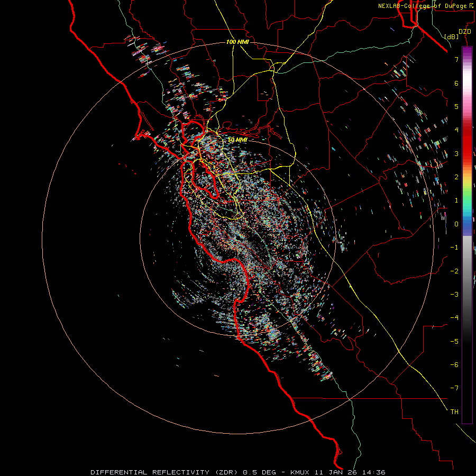Click the "1" value on the color scale

click(456, 200)
